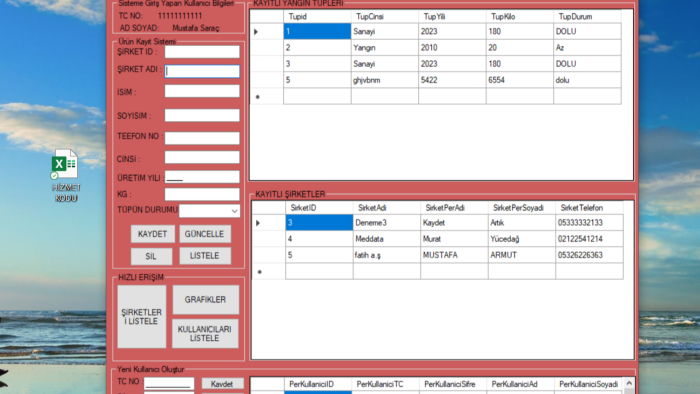Viewport: 700px width, 394px height.
Task: Click the TEEFON NO input field
Action: click(x=202, y=138)
